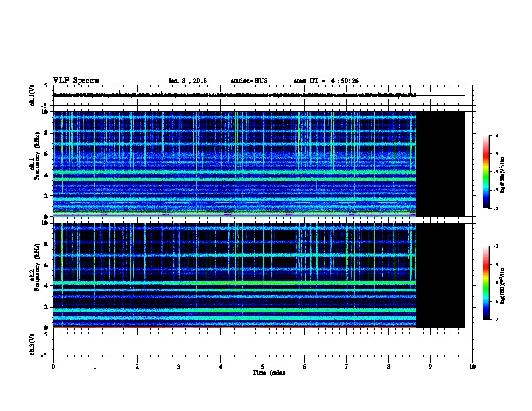Click the ch.1(V) waveform trace panel
Viewport: 532px width, 411px height.
click(x=264, y=95)
